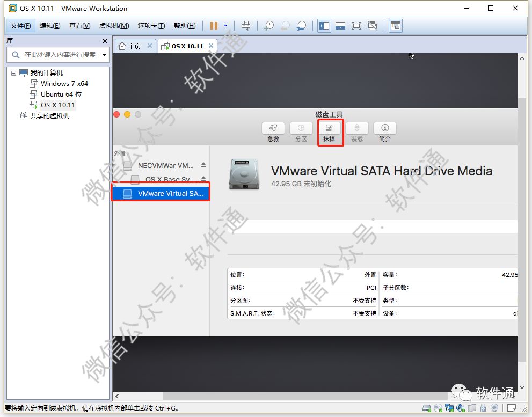Viewport: 532px width, 417px height.
Task: Open the library search dropdown arrow
Action: (105, 55)
